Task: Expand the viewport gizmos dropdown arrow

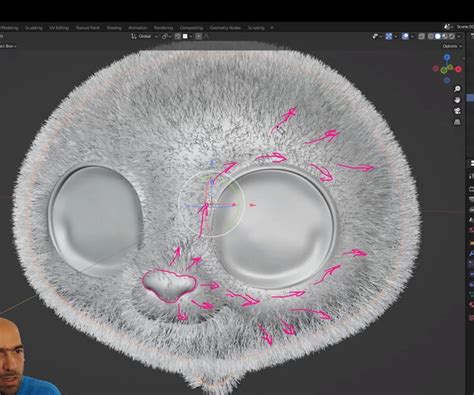Action: (396, 36)
